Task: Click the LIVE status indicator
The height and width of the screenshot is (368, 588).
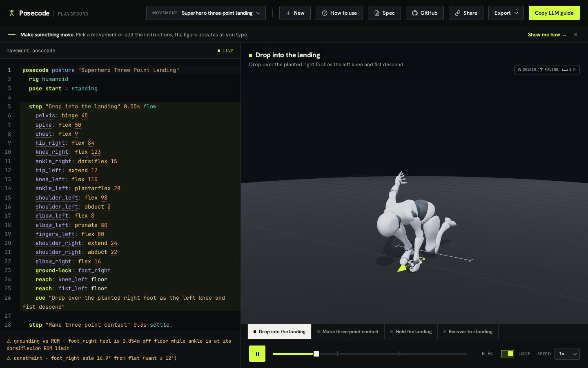Action: click(225, 51)
